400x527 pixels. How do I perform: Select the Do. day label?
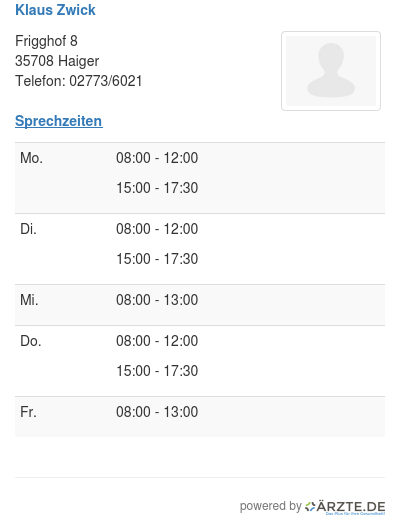(31, 341)
